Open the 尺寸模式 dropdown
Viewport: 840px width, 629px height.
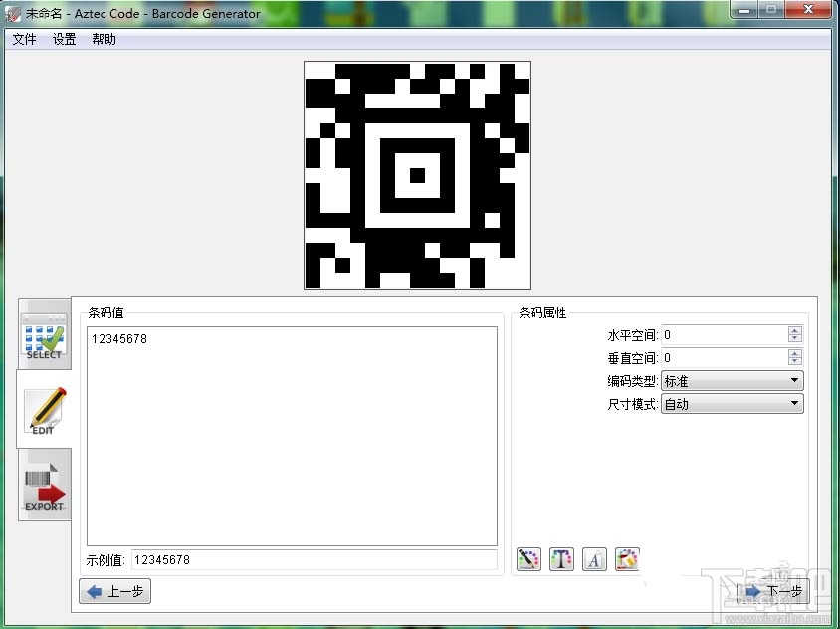(792, 403)
